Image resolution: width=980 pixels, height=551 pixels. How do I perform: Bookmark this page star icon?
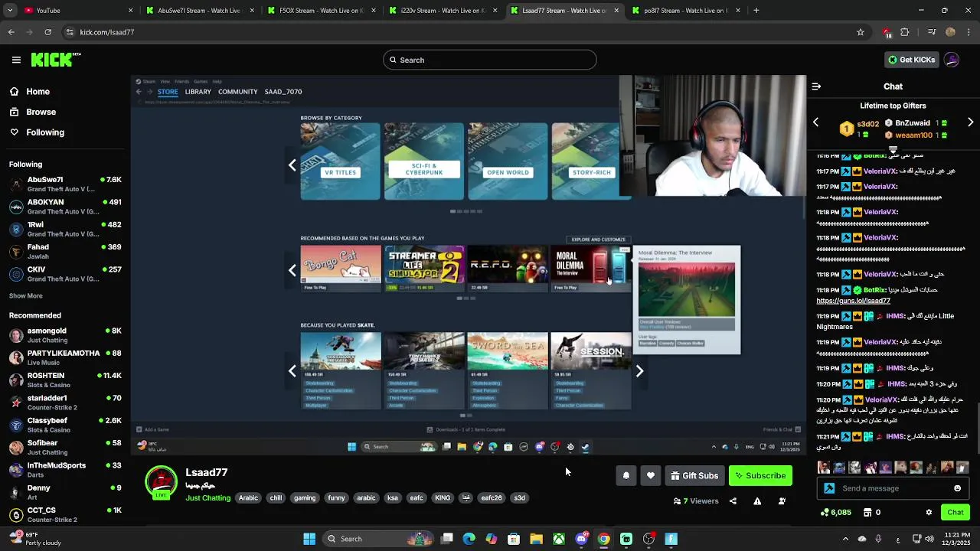click(861, 32)
